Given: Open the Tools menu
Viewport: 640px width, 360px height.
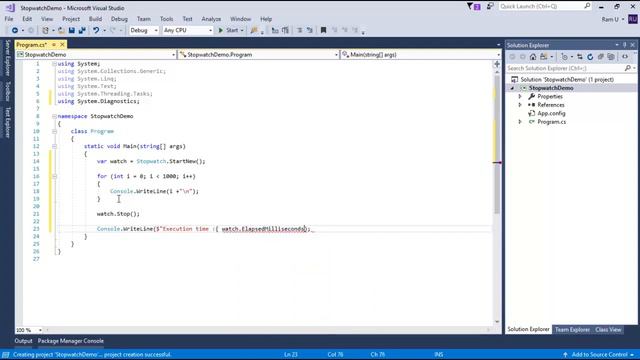Looking at the screenshot, I should (166, 19).
